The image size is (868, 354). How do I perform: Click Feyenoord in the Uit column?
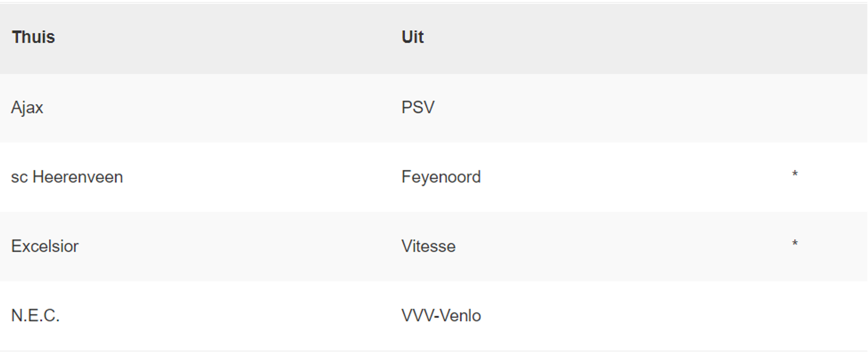pyautogui.click(x=441, y=177)
